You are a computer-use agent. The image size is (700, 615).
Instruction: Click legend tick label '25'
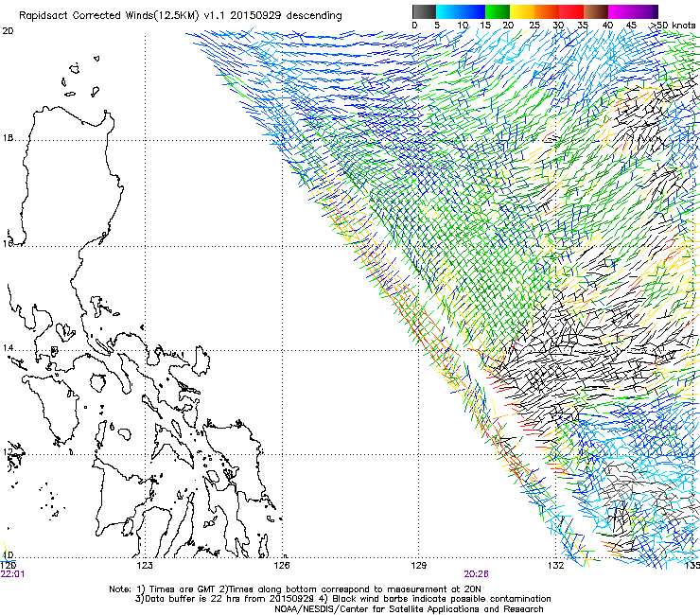[x=534, y=26]
